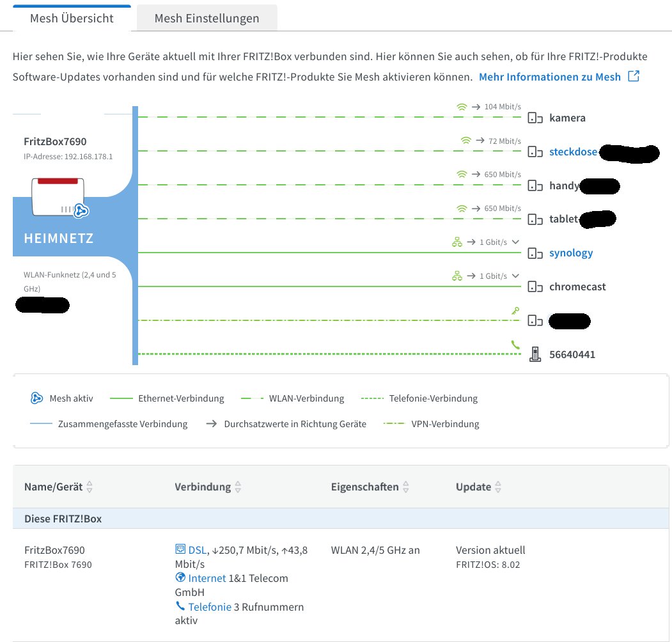
Task: Click the Ethernet network icon on synology row
Action: (457, 242)
